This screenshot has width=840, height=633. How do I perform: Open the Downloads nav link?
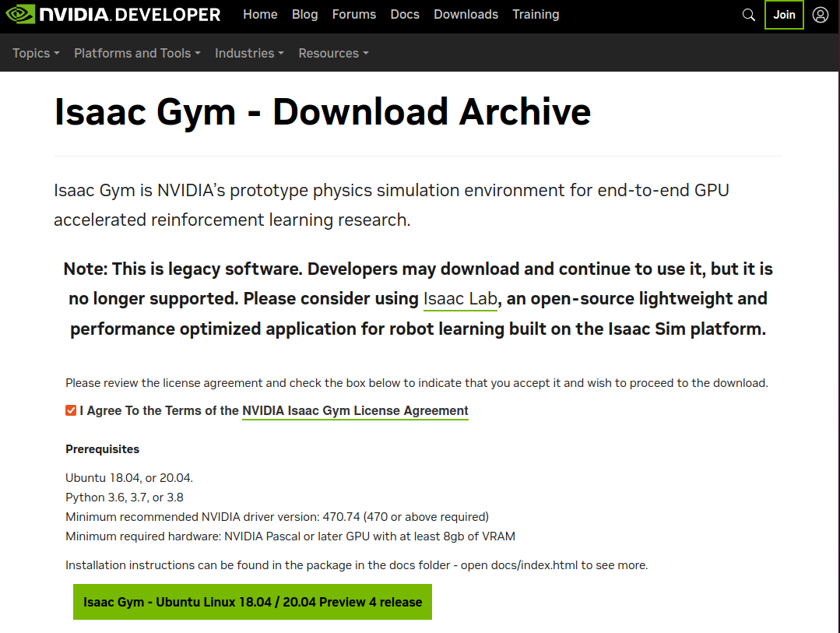coord(466,15)
